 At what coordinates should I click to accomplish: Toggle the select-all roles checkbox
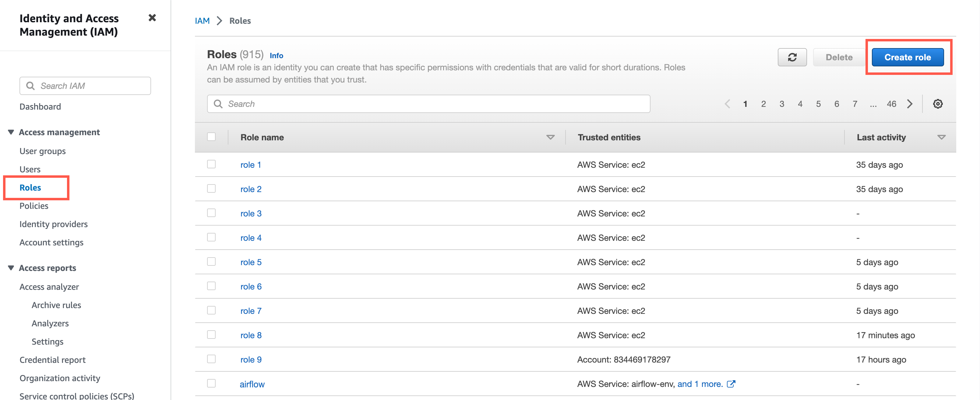click(212, 136)
